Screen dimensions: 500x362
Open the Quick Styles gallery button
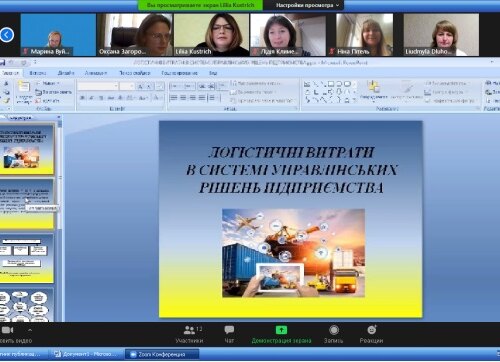(x=406, y=90)
